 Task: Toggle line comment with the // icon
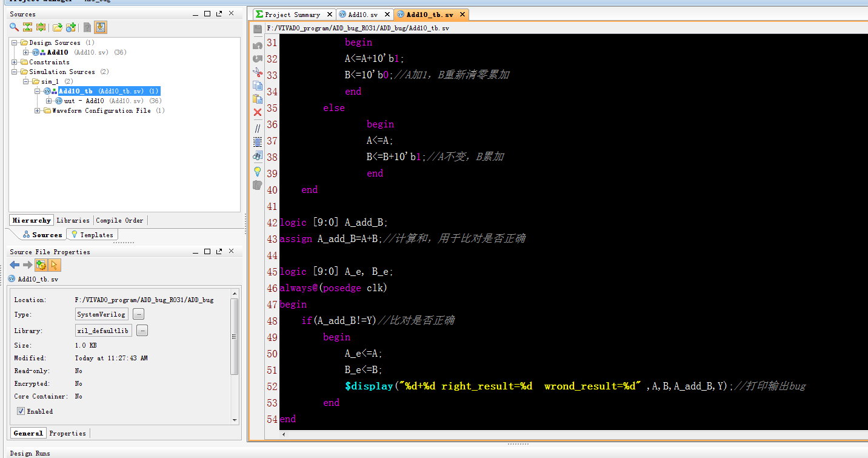[258, 128]
